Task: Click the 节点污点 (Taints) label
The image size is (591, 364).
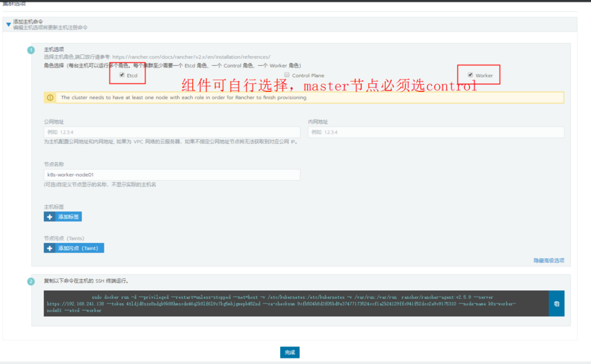Action: click(64, 239)
